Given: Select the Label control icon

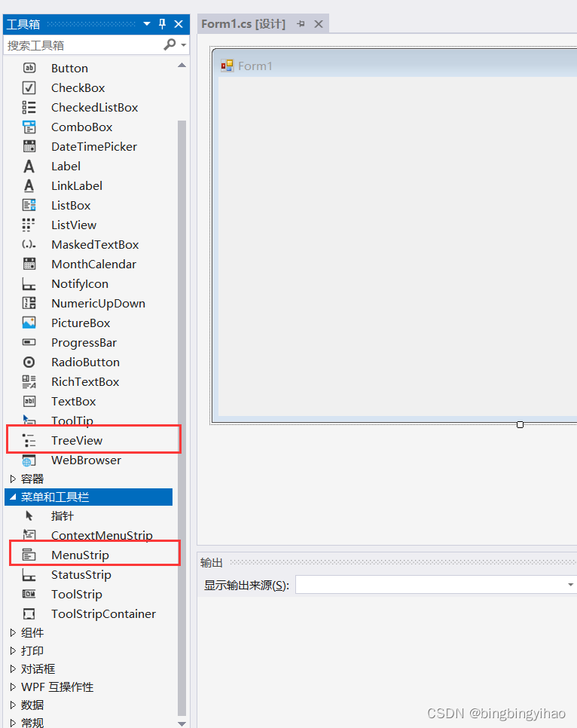Looking at the screenshot, I should pyautogui.click(x=29, y=167).
